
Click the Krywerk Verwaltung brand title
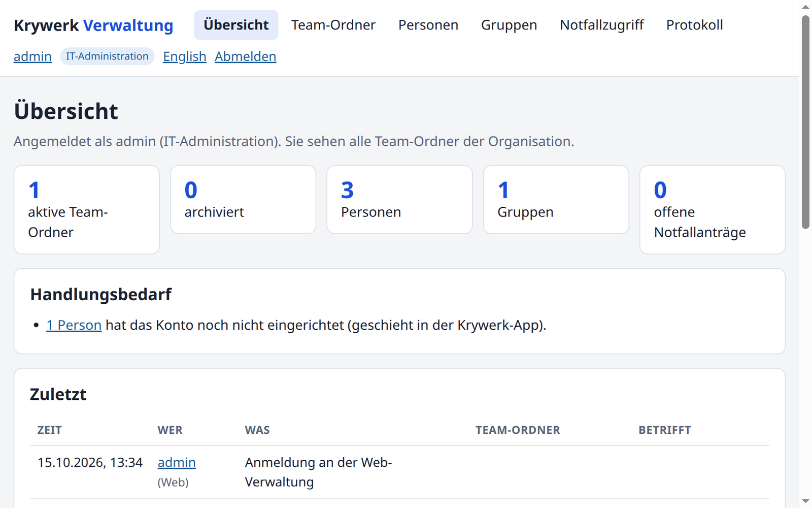tap(93, 25)
